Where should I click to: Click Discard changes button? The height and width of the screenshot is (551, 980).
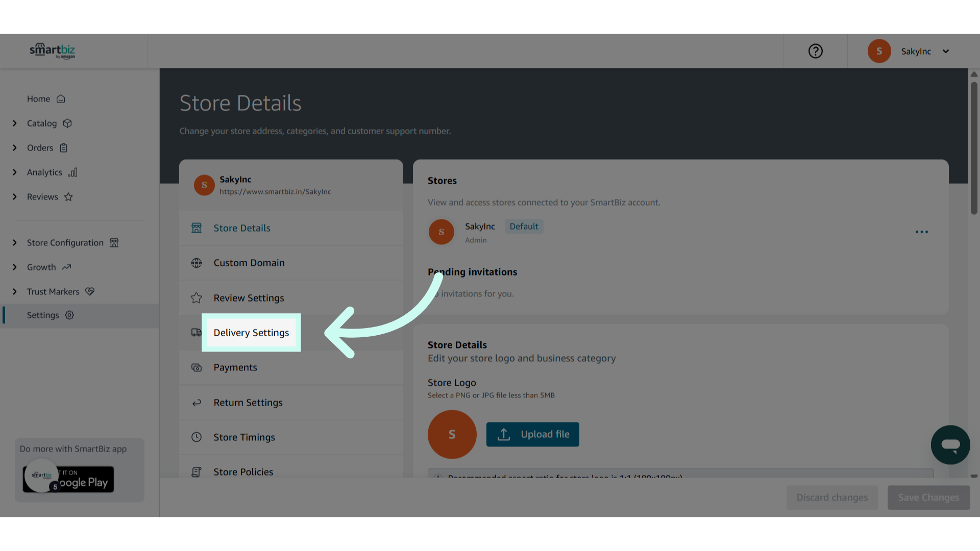[x=832, y=497]
